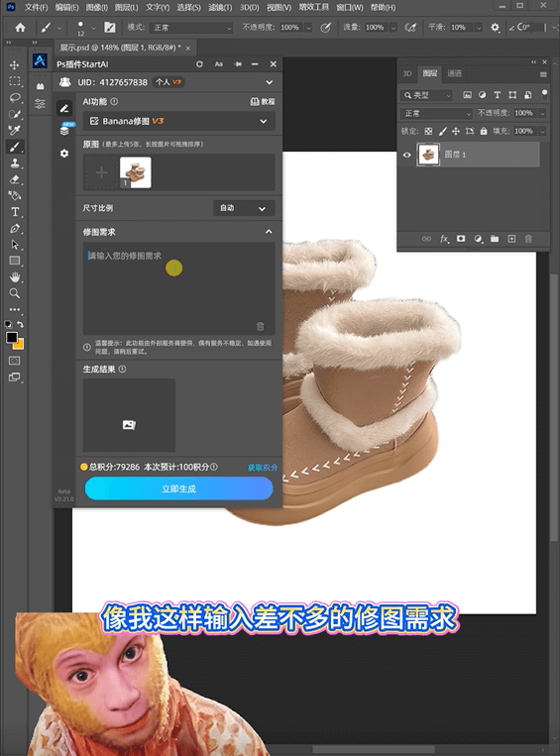This screenshot has width=560, height=756.
Task: Toggle lock transparent pixels
Action: 428,131
